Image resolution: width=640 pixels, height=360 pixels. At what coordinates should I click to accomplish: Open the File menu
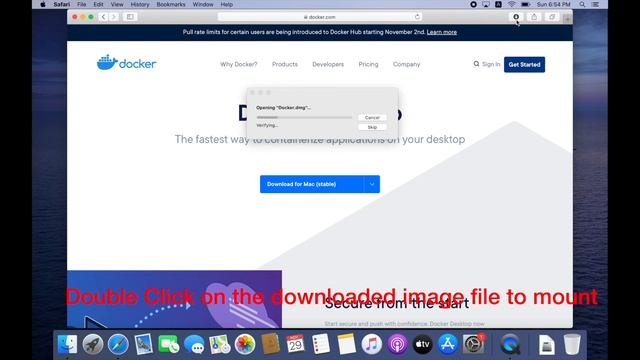click(82, 4)
